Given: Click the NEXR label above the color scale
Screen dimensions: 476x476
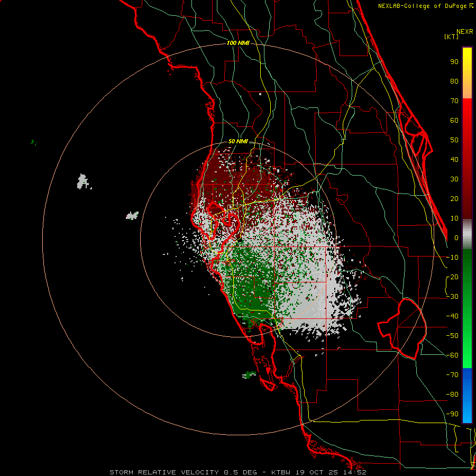Looking at the screenshot, I should point(465,32).
